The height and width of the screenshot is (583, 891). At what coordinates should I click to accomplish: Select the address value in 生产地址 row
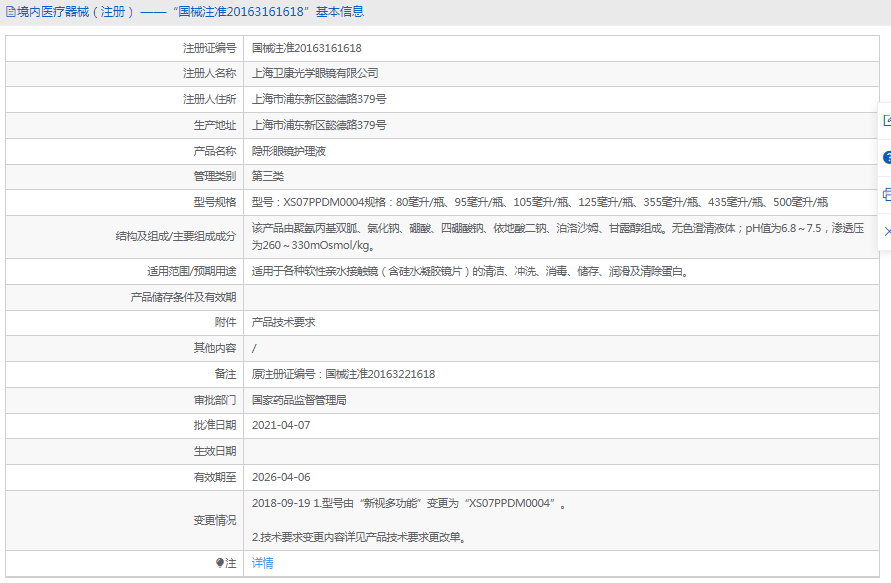(319, 125)
